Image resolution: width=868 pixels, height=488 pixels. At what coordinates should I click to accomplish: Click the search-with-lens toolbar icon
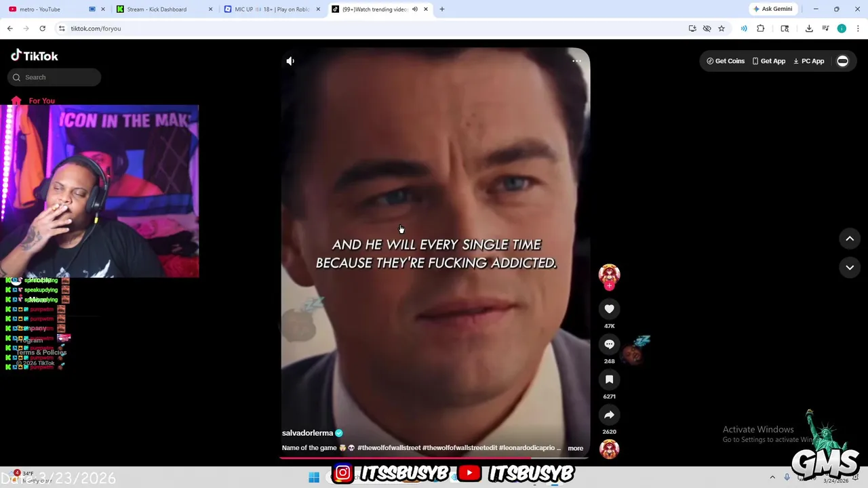785,28
